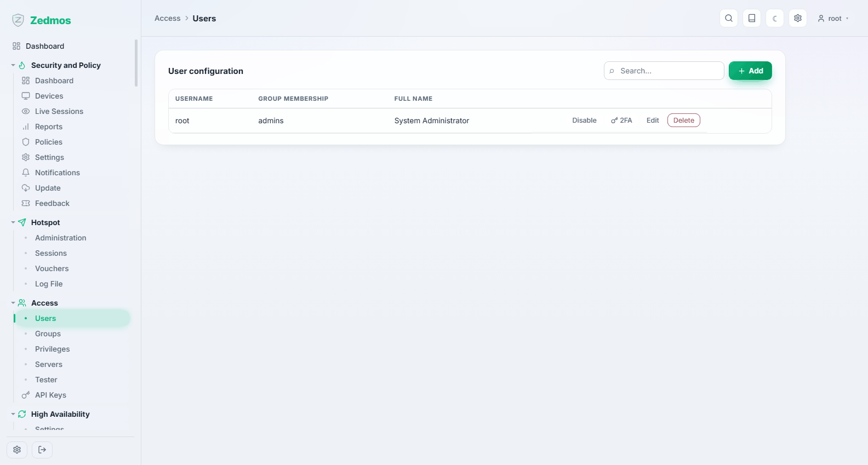Open the documentation book icon

pyautogui.click(x=752, y=18)
